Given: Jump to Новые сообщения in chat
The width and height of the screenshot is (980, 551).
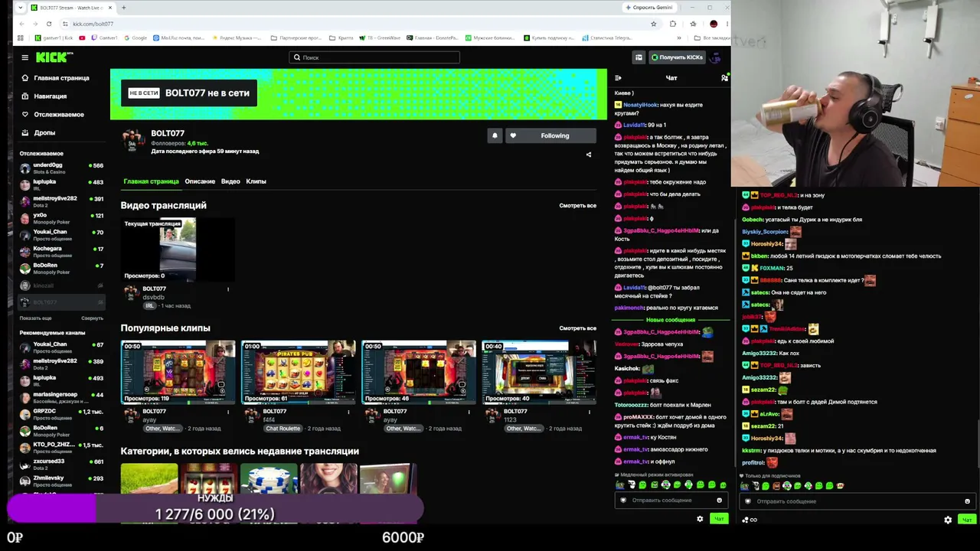Looking at the screenshot, I should [671, 320].
